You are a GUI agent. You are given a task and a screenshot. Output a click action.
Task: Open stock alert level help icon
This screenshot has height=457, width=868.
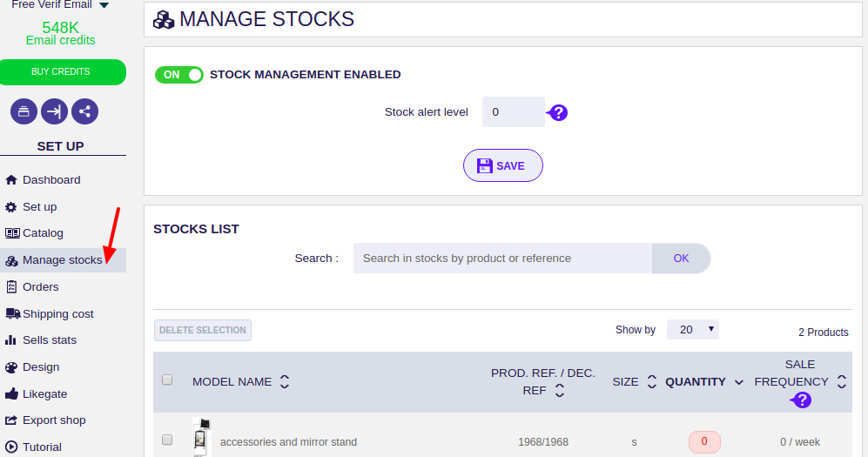pyautogui.click(x=558, y=113)
